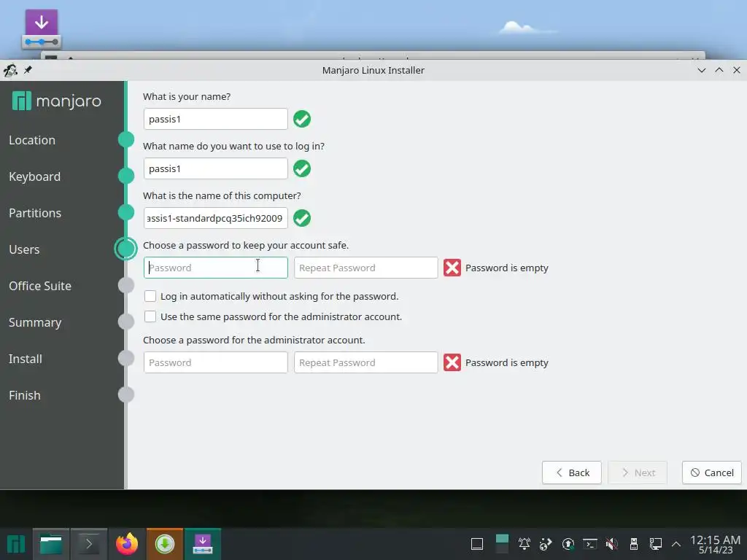The height and width of the screenshot is (560, 747).
Task: Expand hidden system tray icons arrow
Action: tap(676, 544)
